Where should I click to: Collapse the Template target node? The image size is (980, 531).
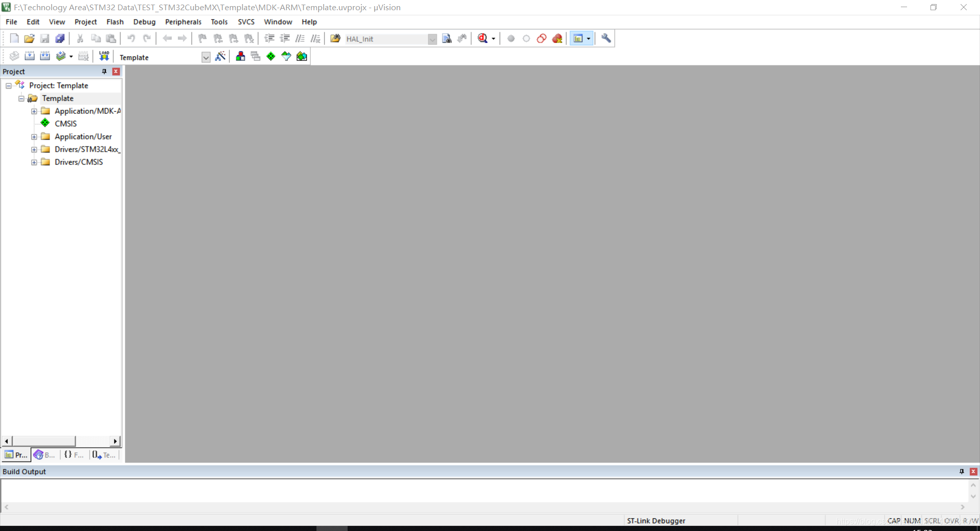click(x=21, y=99)
